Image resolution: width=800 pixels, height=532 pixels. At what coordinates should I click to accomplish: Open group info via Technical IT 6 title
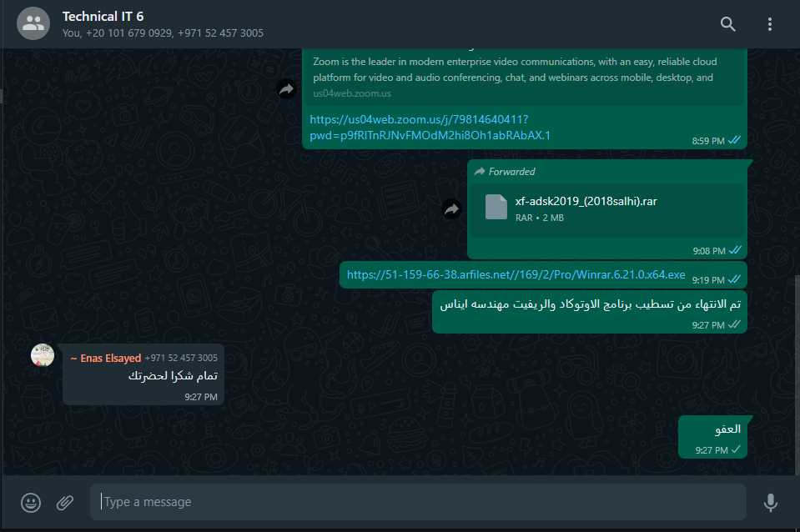coord(103,17)
